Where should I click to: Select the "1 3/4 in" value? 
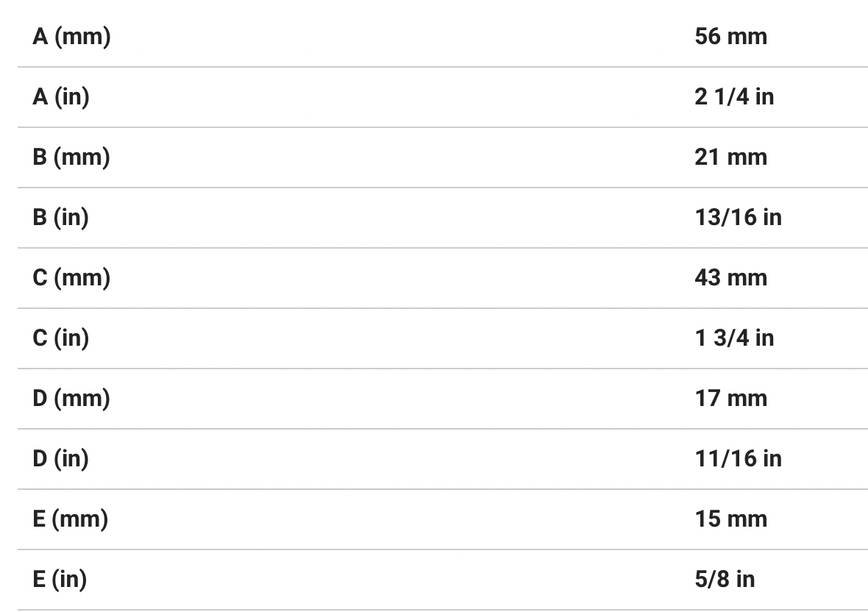coord(734,338)
